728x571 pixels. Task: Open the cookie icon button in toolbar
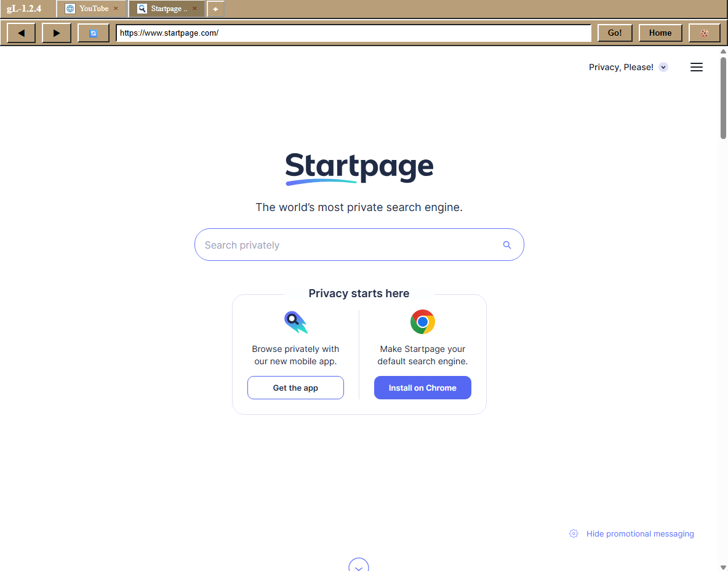pyautogui.click(x=705, y=33)
